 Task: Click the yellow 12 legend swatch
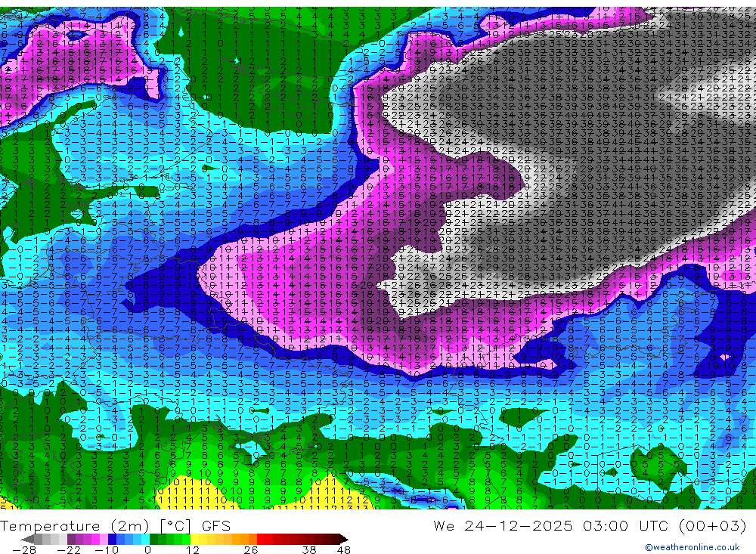tap(194, 539)
